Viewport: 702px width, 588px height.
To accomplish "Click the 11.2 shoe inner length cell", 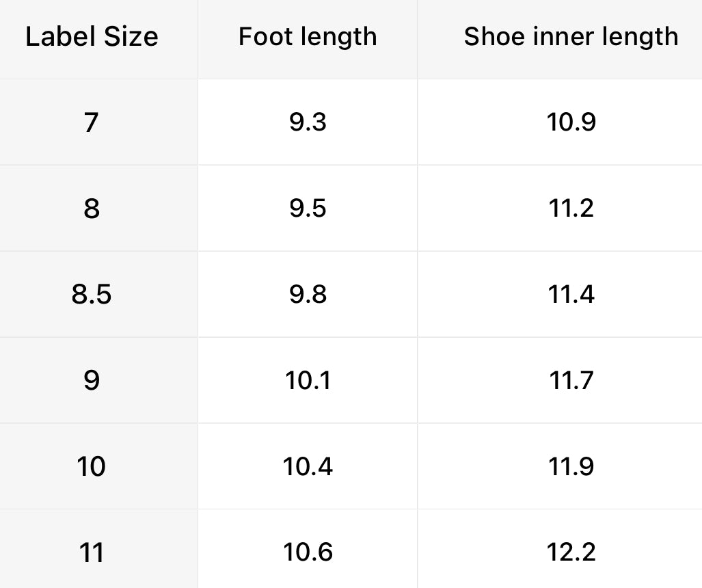I will [571, 208].
